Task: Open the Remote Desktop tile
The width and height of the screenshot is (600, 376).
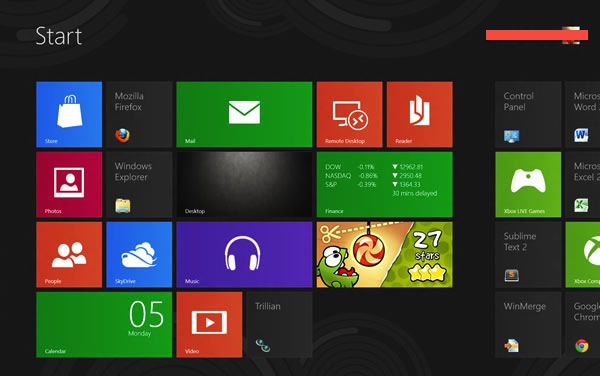Action: click(x=349, y=114)
